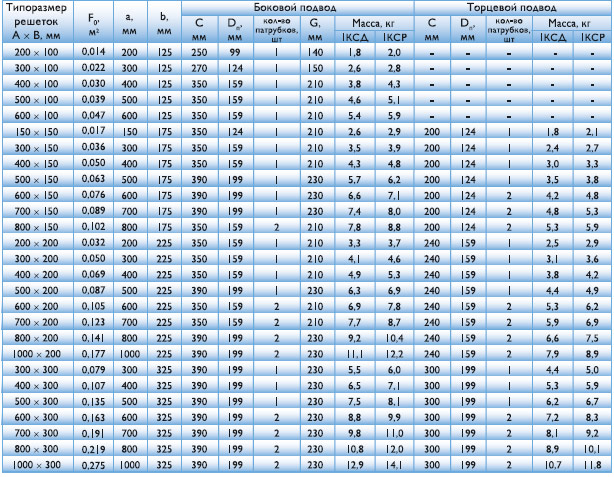
Task: Select the "800 × 200" row label
Action: click(36, 338)
